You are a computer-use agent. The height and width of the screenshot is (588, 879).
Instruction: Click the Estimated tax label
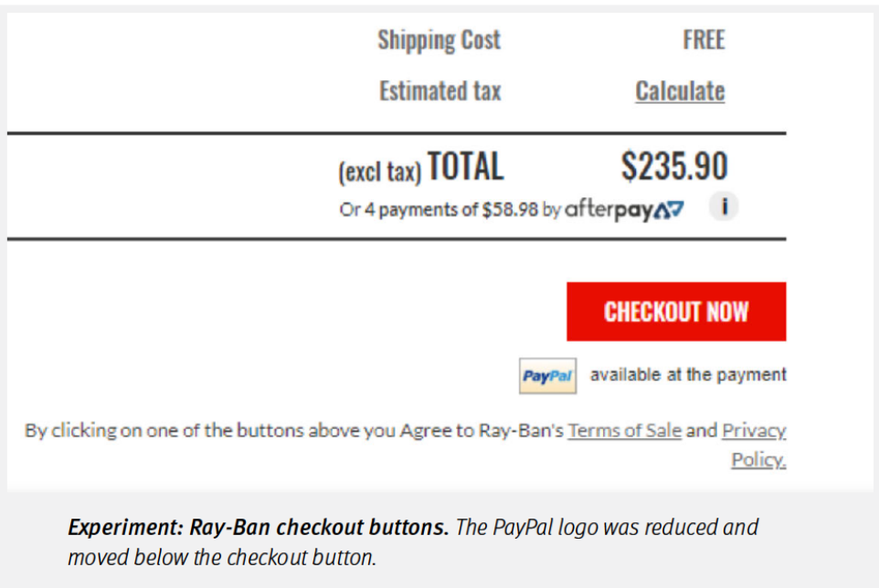click(x=439, y=91)
